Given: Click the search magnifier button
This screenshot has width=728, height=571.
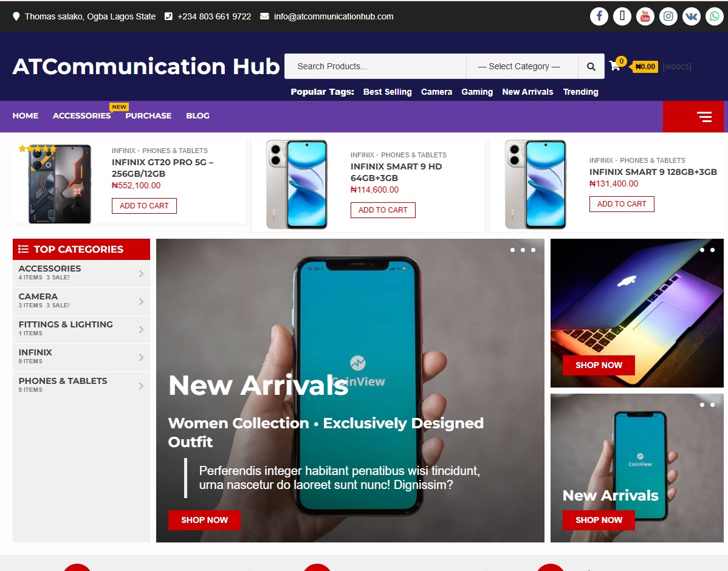Looking at the screenshot, I should [x=591, y=66].
